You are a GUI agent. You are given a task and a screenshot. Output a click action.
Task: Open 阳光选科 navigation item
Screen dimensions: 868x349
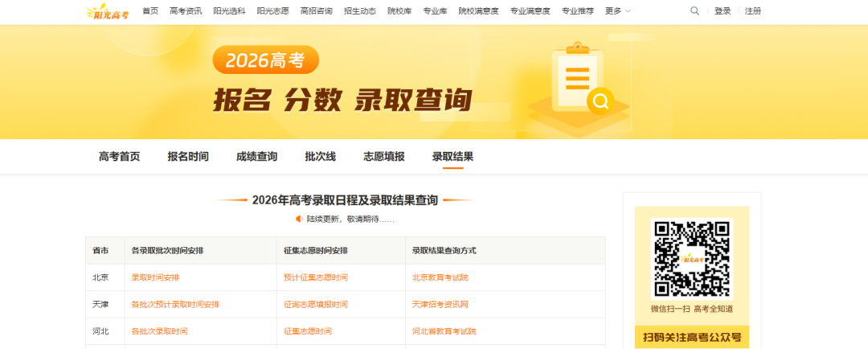click(229, 11)
